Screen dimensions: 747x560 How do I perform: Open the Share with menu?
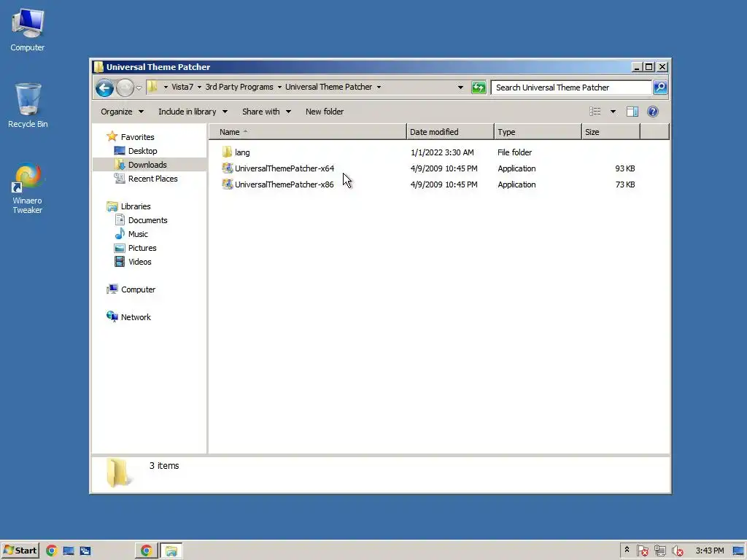(266, 112)
